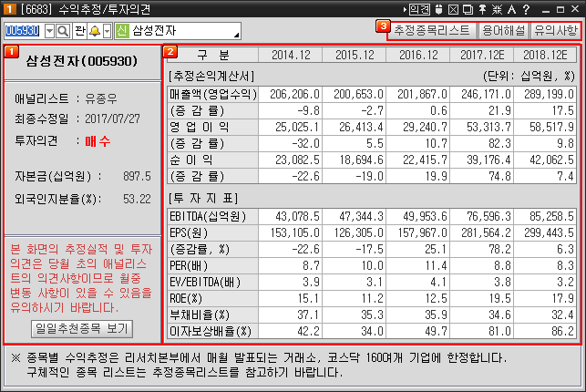Click the capital value 897.5
This screenshot has width=586, height=392.
[137, 176]
